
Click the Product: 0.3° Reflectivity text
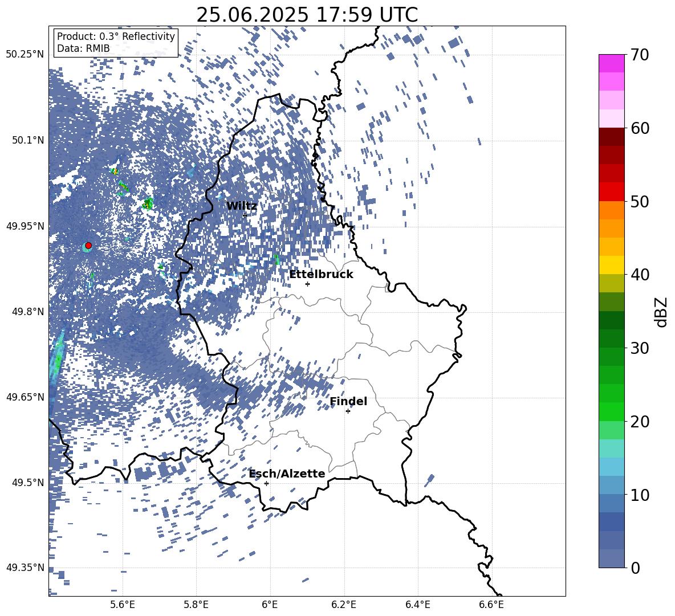point(116,36)
